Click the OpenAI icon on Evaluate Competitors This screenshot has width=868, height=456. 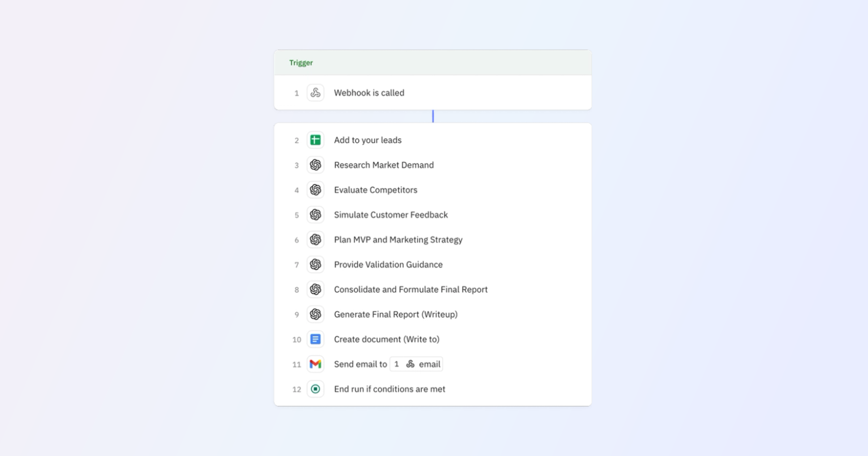pyautogui.click(x=315, y=190)
